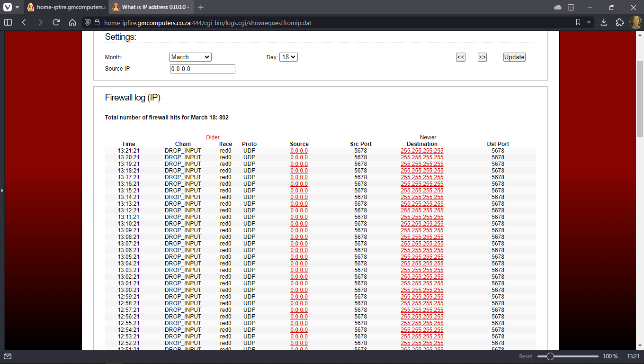Switch to the 'What is IP address 0.0.0.0' tab

[151, 7]
